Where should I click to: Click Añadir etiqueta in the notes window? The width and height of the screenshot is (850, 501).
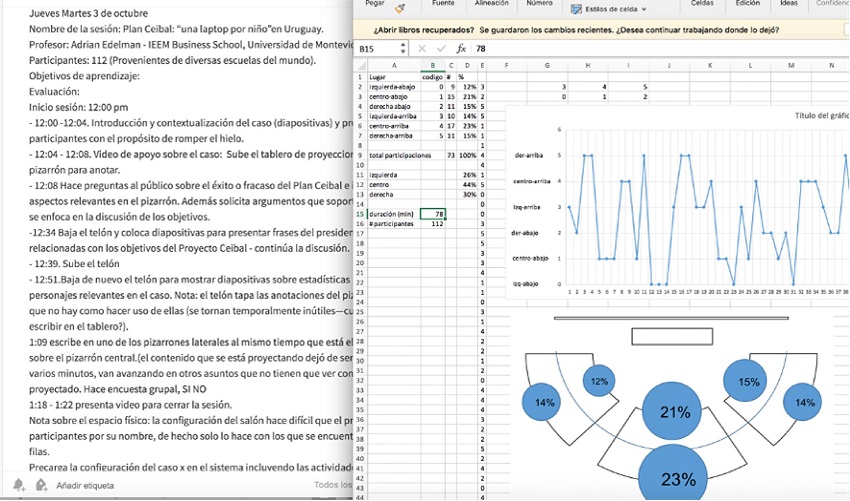pyautogui.click(x=85, y=485)
